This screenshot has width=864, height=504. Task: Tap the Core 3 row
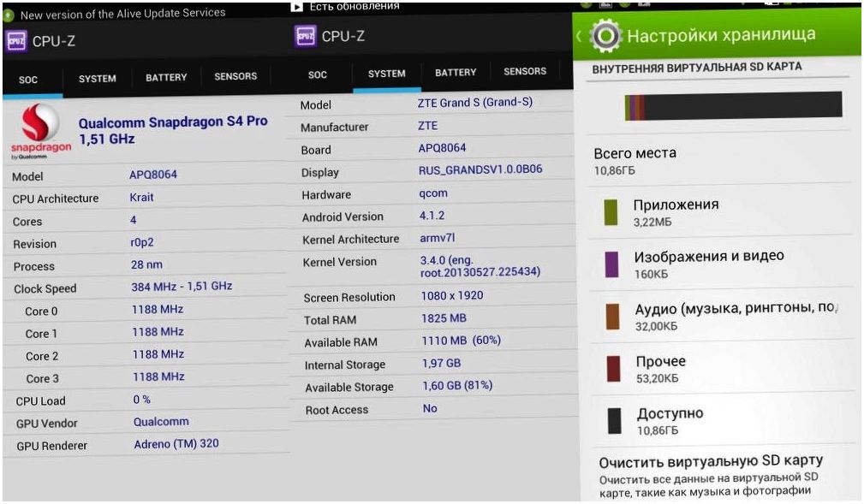[x=147, y=378]
